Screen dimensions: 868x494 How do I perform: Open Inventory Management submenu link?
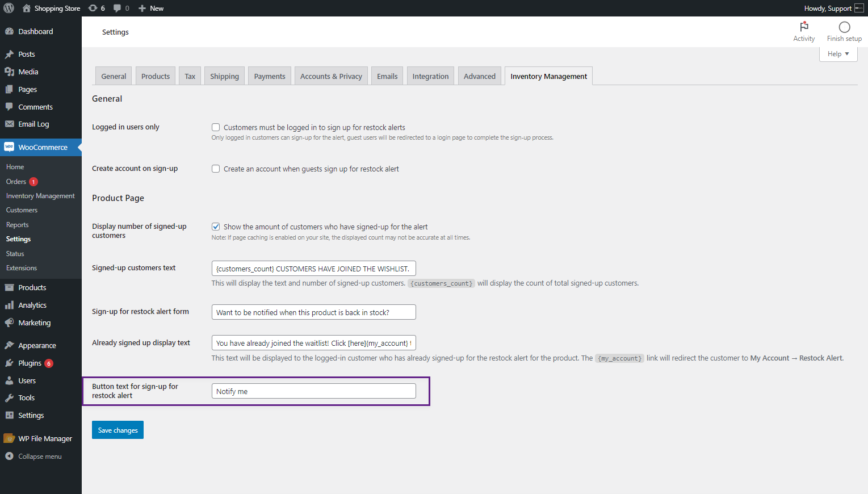(x=40, y=196)
